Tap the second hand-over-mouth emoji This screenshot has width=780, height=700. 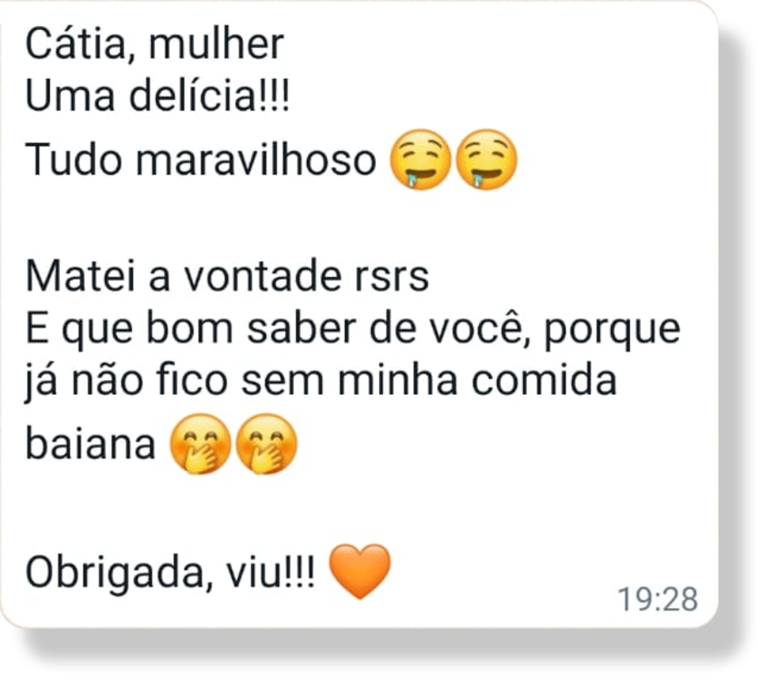tap(266, 444)
